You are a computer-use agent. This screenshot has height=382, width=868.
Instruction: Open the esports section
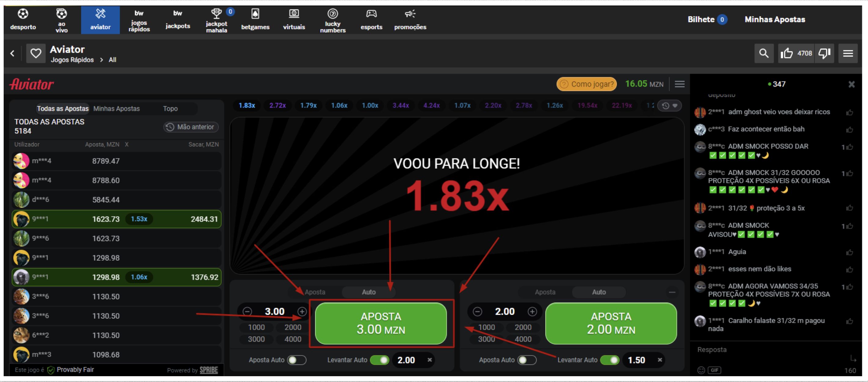point(371,20)
